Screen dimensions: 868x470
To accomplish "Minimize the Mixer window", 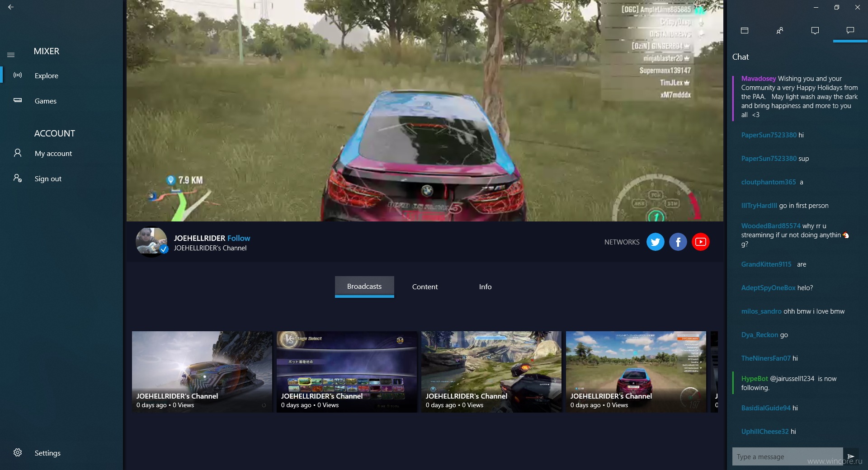I will tap(816, 7).
